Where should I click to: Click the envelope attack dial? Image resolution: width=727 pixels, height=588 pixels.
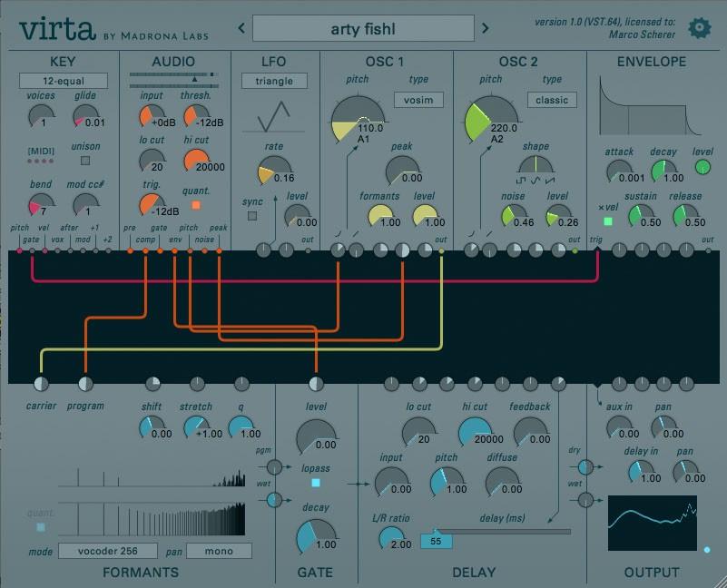[619, 172]
